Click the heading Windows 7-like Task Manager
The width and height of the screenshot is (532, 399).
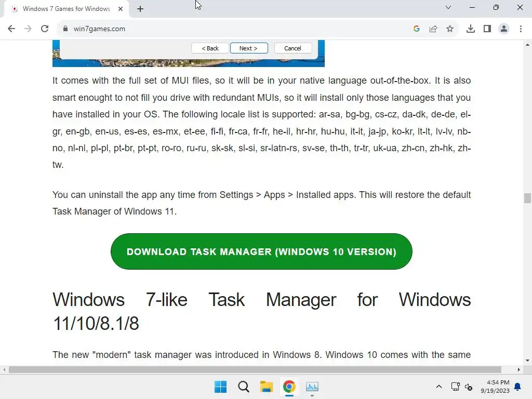point(261,311)
